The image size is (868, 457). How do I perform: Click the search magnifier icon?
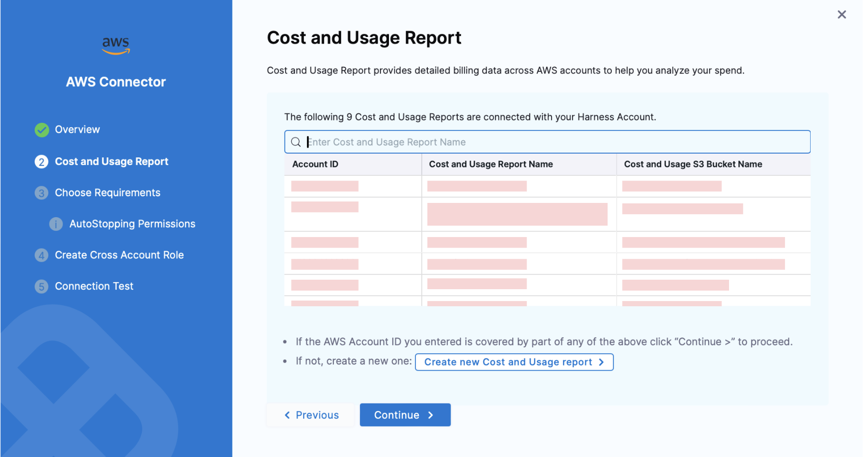click(296, 142)
